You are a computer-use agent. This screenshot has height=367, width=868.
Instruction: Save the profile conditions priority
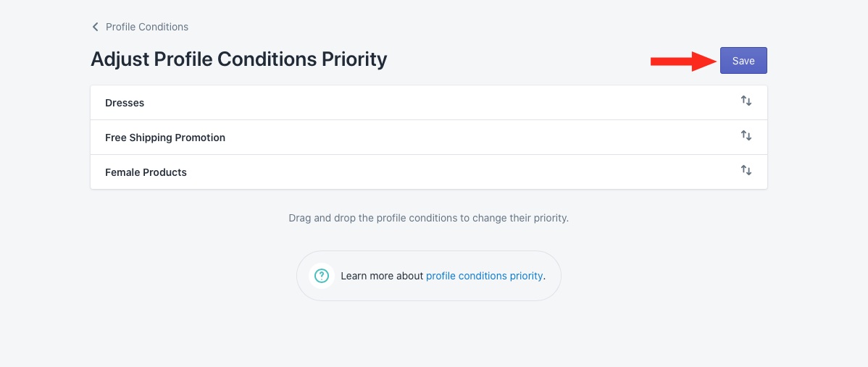point(743,60)
